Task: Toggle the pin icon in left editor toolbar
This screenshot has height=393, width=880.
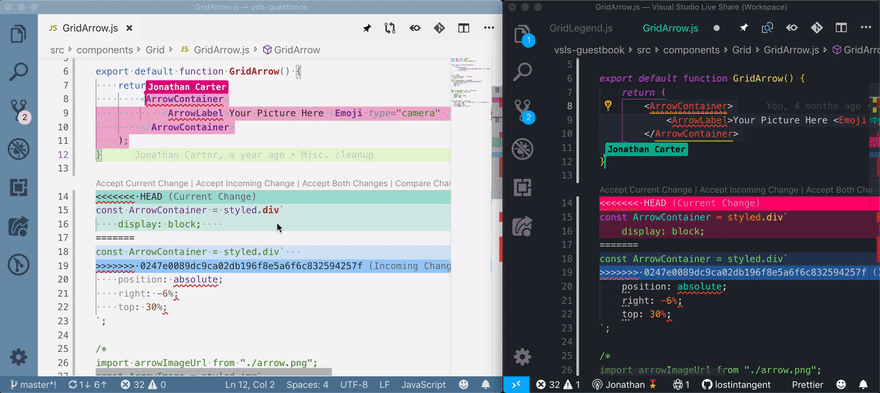Action: click(x=366, y=28)
